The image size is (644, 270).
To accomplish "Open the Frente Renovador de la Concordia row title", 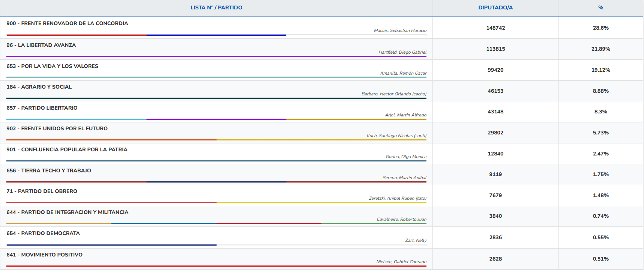I will click(67, 23).
